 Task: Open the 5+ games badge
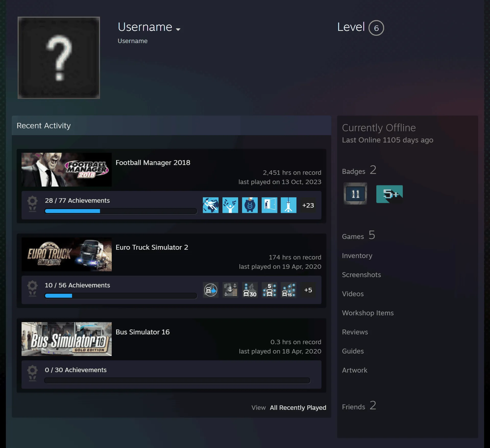tap(389, 194)
